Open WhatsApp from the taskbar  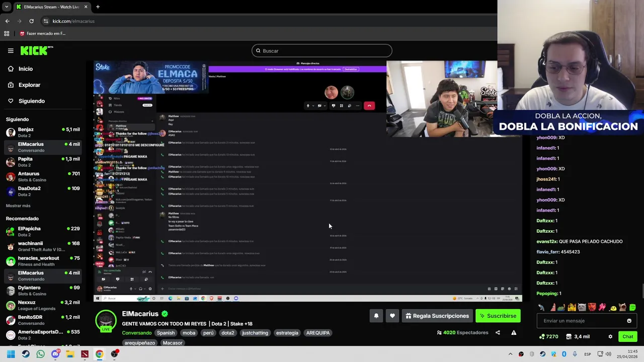tap(40, 354)
